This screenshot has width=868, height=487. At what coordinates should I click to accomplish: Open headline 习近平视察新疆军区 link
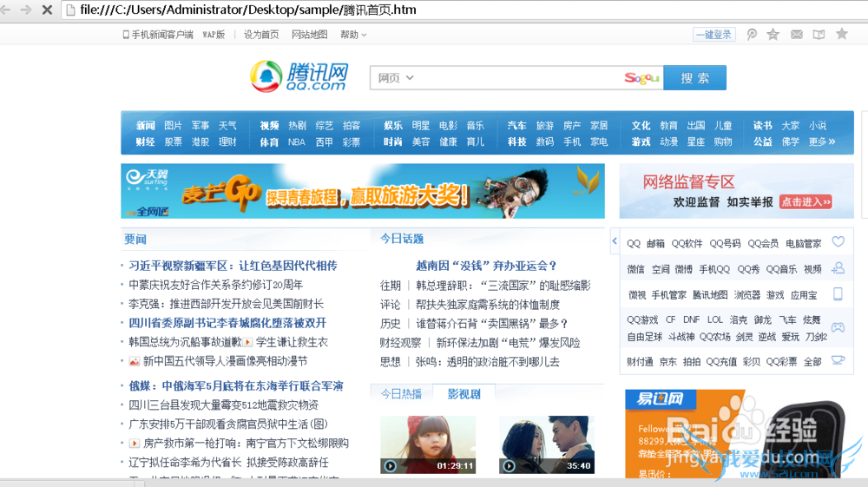[233, 266]
